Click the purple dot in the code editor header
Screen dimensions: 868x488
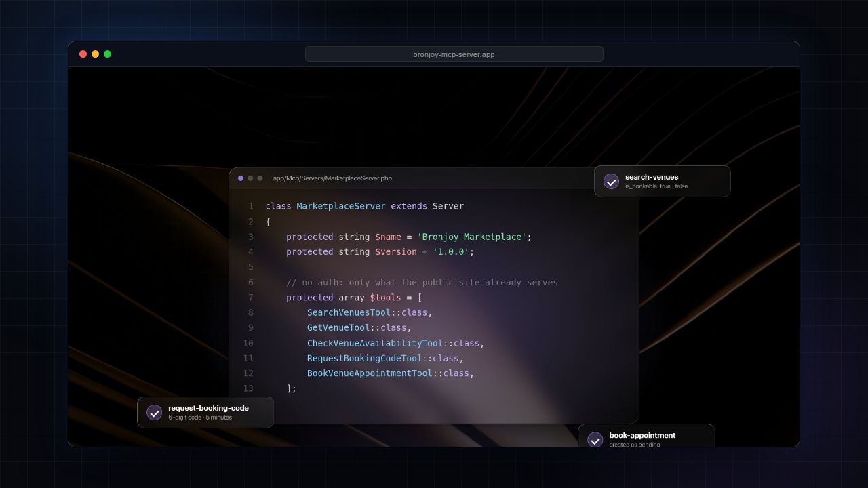click(241, 178)
